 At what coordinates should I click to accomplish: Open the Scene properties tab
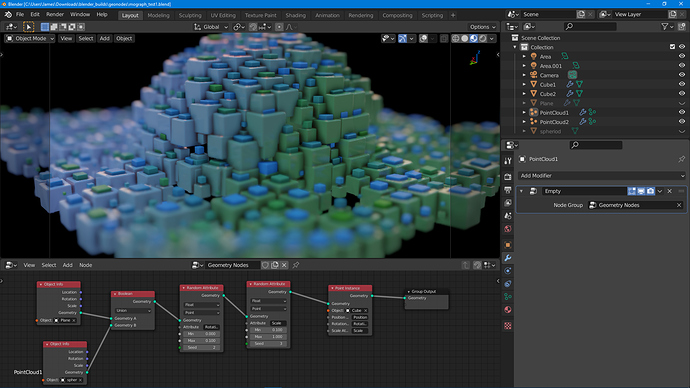(x=508, y=216)
